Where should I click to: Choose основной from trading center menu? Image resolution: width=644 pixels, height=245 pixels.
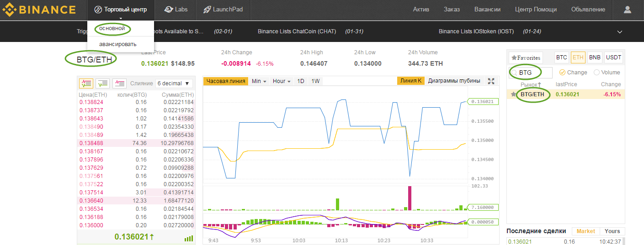coord(112,29)
